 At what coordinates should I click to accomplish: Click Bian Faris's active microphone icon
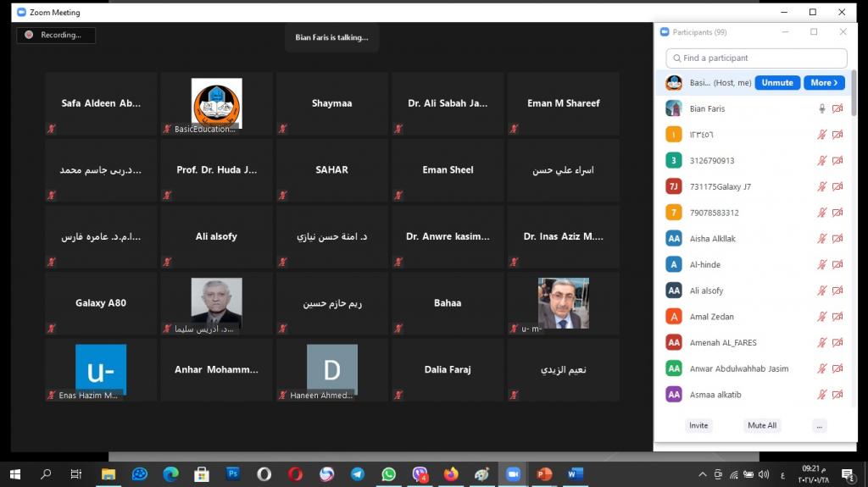[821, 108]
